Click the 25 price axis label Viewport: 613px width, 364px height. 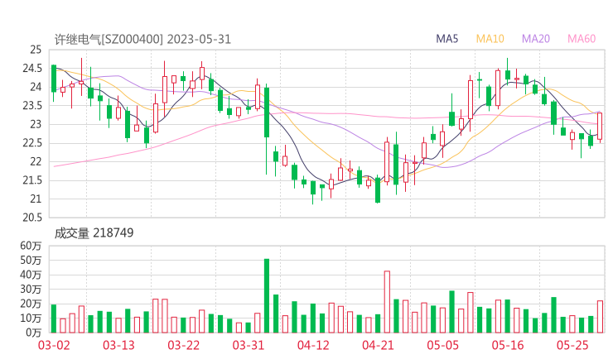pos(36,50)
